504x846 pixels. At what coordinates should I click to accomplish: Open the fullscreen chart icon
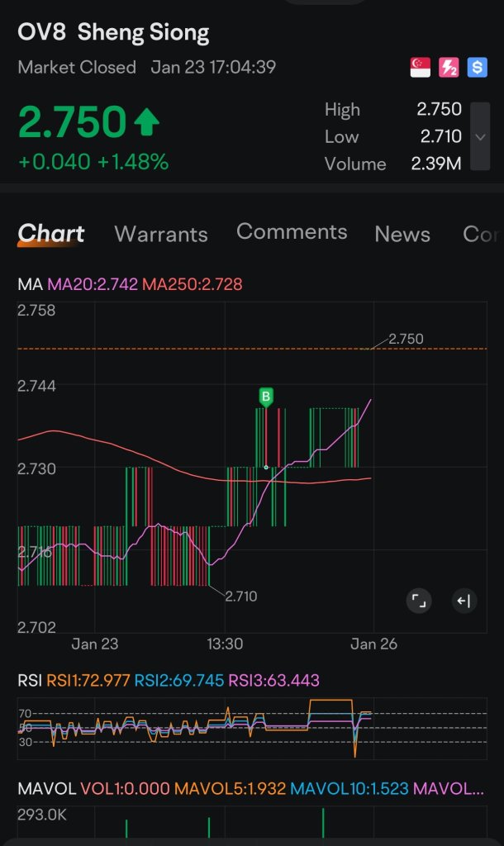pos(419,601)
